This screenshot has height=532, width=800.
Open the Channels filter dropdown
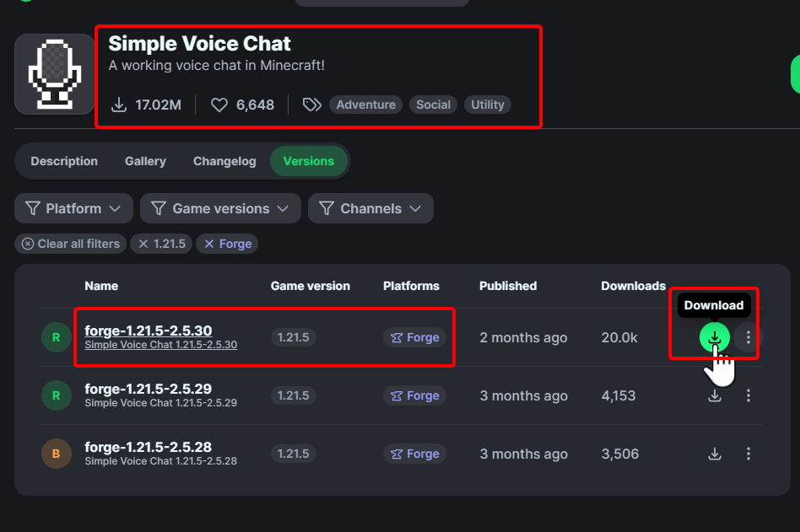point(371,208)
